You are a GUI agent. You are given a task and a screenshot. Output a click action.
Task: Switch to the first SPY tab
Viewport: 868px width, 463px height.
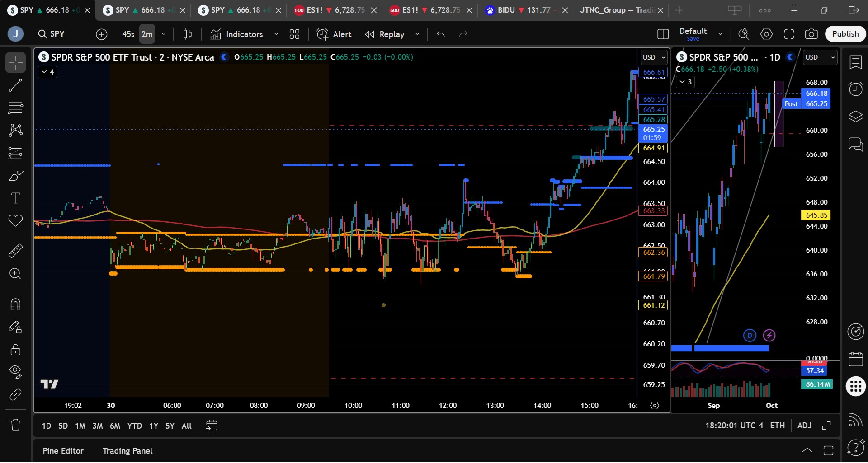pyautogui.click(x=47, y=10)
